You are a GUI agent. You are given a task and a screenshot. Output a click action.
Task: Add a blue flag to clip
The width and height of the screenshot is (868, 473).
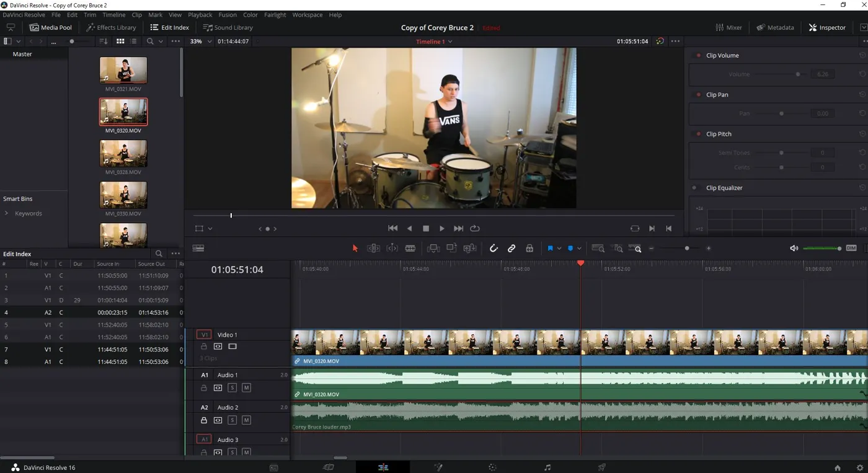(550, 248)
